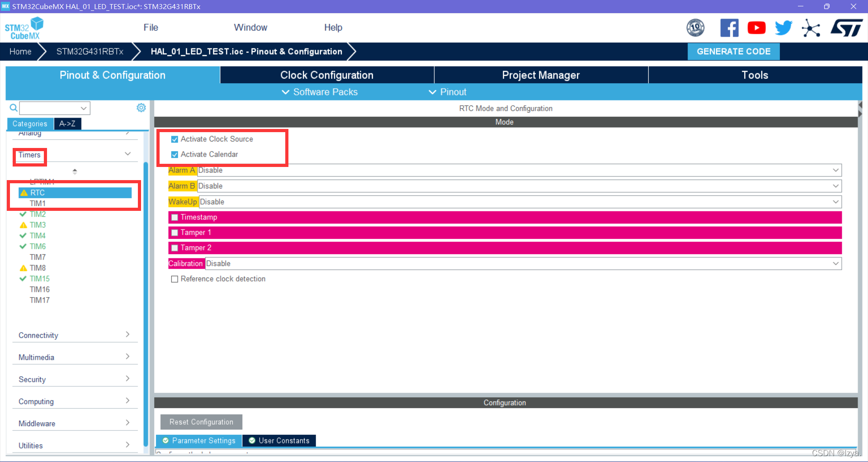Image resolution: width=868 pixels, height=462 pixels.
Task: Expand the Connectivity category
Action: (75, 335)
